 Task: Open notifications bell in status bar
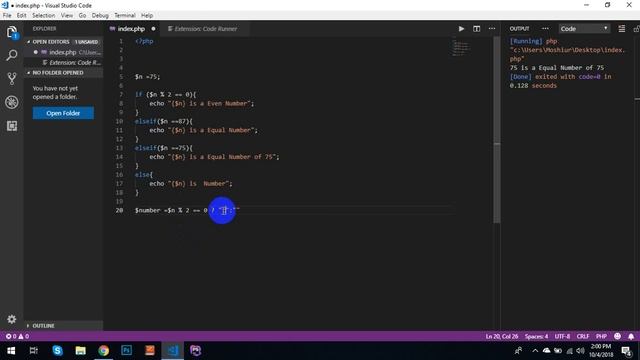tap(631, 336)
